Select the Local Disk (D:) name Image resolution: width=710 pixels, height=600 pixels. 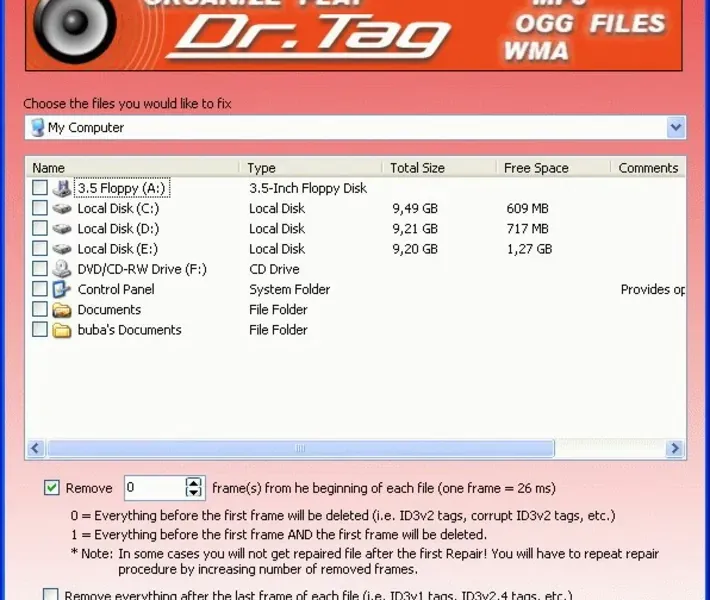point(118,229)
